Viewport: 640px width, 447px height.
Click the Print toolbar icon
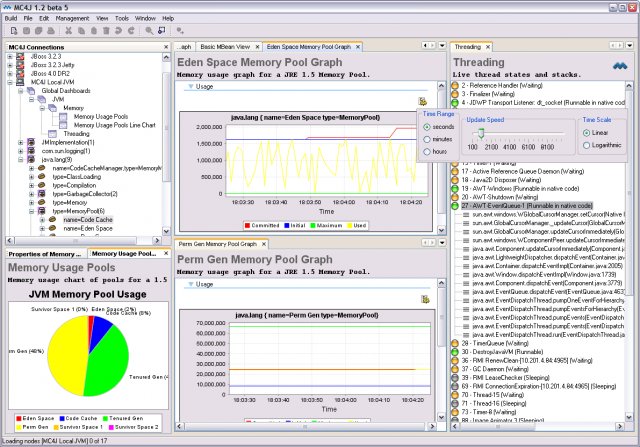[x=51, y=31]
